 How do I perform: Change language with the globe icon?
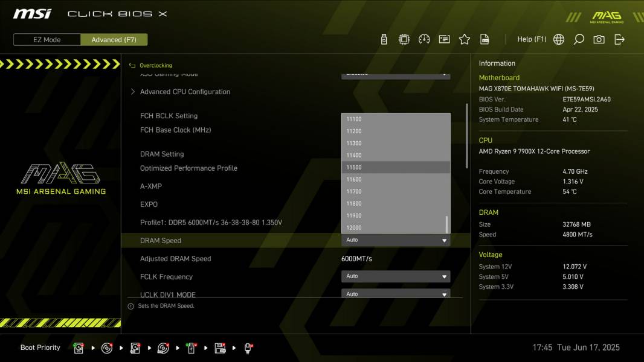[x=559, y=39]
